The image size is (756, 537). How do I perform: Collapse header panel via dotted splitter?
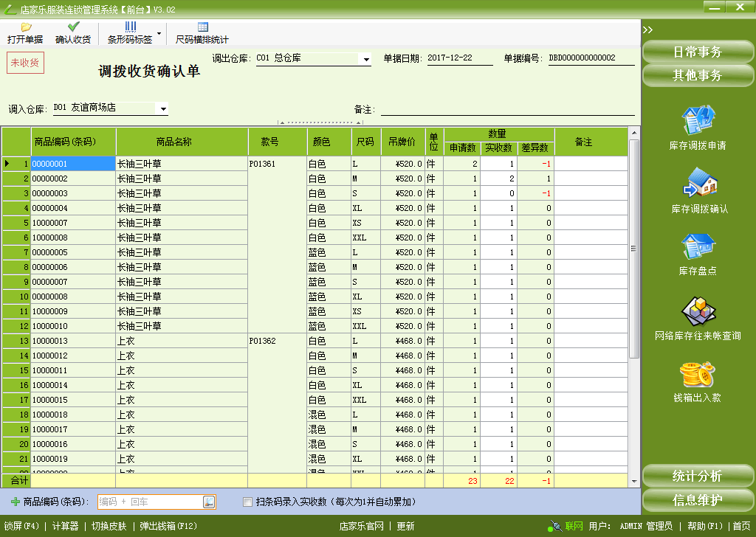tap(320, 122)
